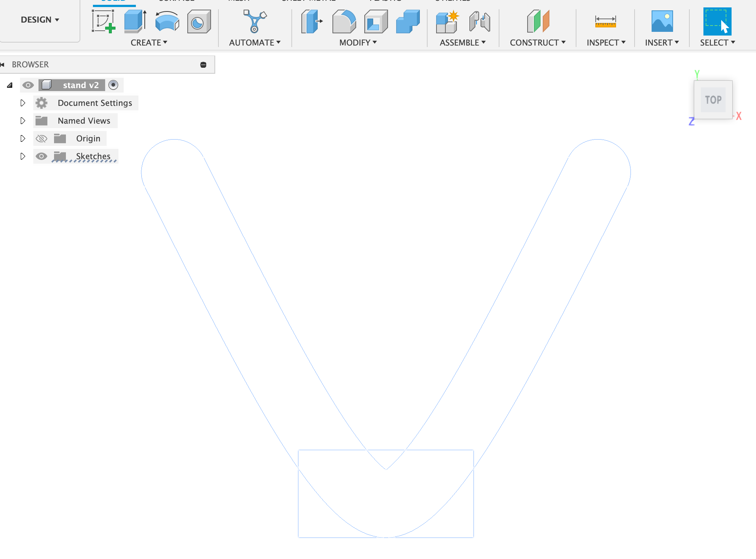The width and height of the screenshot is (756, 559).
Task: Toggle visibility of the Sketches folder
Action: [41, 156]
